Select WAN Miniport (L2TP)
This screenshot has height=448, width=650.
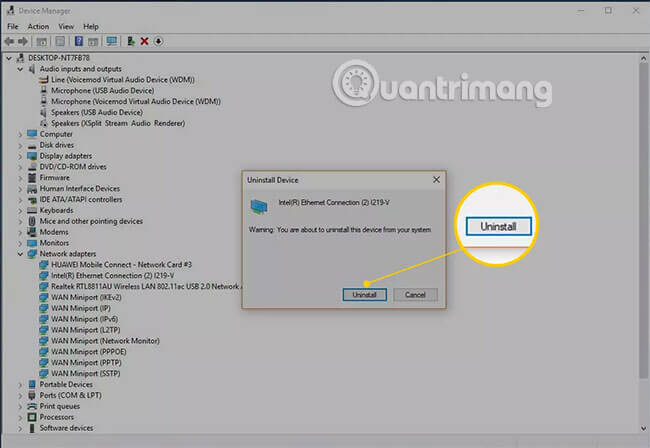(85, 330)
